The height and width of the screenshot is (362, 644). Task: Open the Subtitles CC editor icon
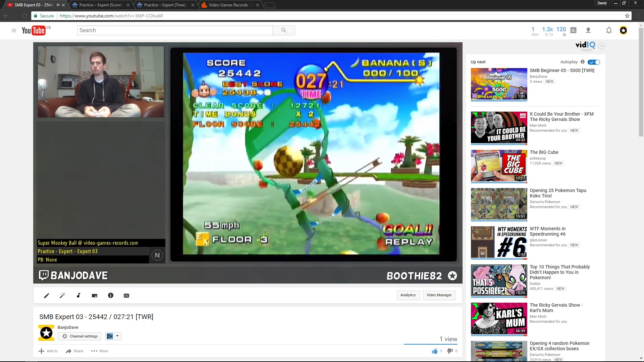coord(126,295)
